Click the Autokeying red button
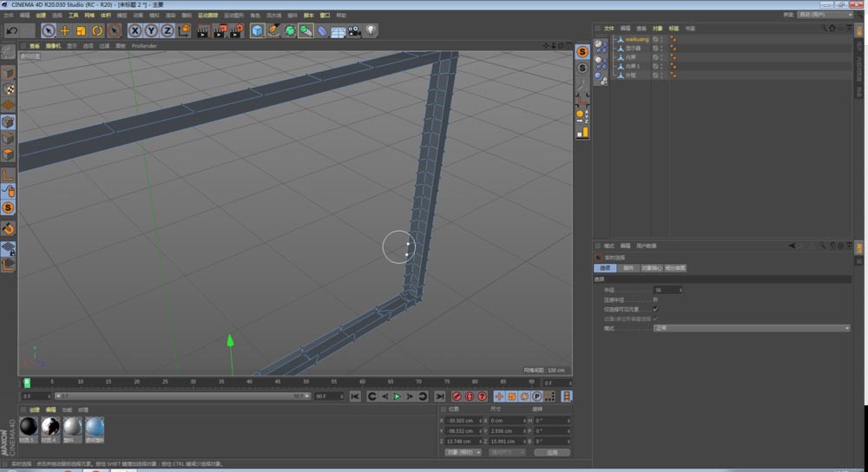Screen dimensions: 868x472 click(470, 397)
